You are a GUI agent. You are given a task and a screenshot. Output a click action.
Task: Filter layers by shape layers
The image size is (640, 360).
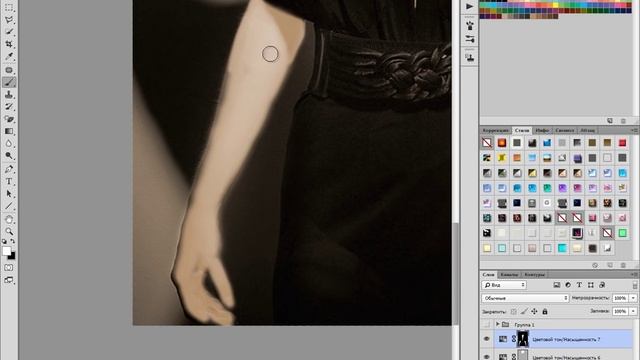pos(591,285)
